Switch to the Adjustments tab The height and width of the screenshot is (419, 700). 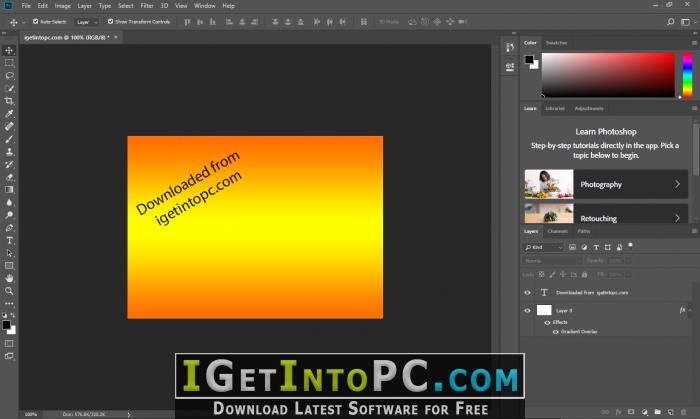(589, 108)
